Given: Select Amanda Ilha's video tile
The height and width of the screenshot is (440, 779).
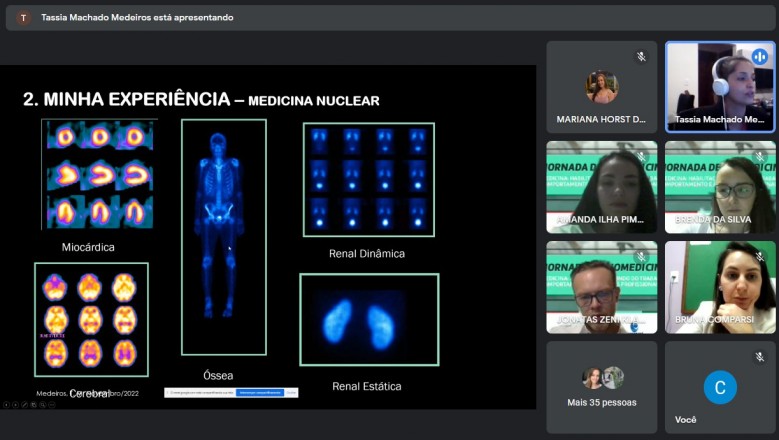Looking at the screenshot, I should tap(602, 187).
